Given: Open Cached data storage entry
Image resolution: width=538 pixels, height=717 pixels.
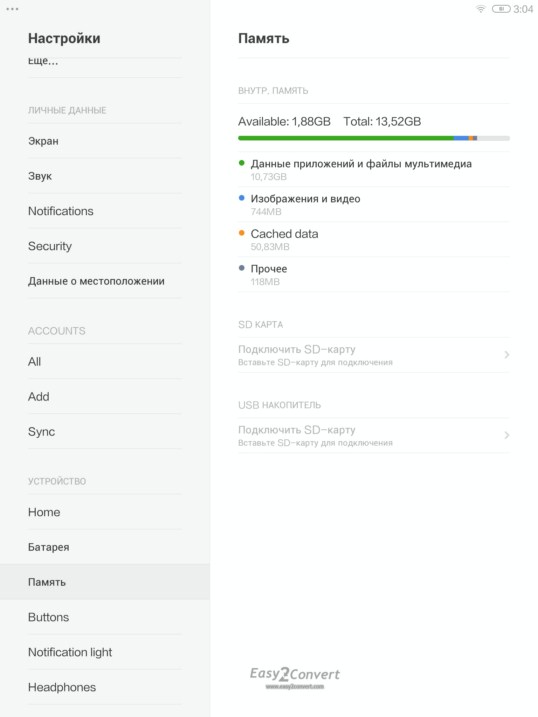Looking at the screenshot, I should 373,240.
